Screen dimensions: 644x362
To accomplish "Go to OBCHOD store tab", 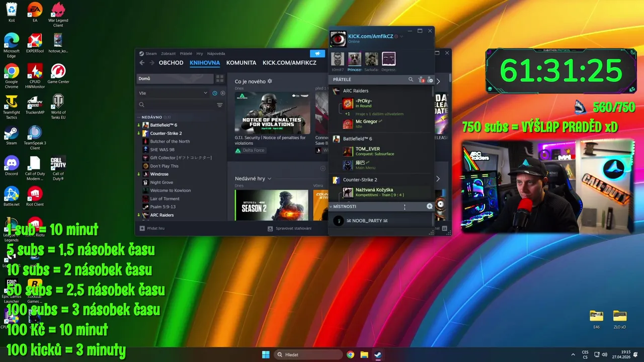I will point(171,63).
